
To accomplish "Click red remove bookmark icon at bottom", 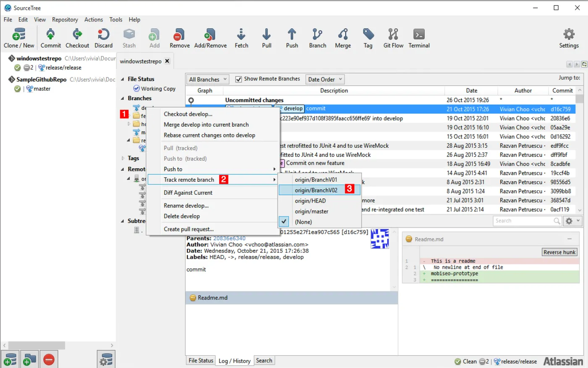I will pos(49,360).
